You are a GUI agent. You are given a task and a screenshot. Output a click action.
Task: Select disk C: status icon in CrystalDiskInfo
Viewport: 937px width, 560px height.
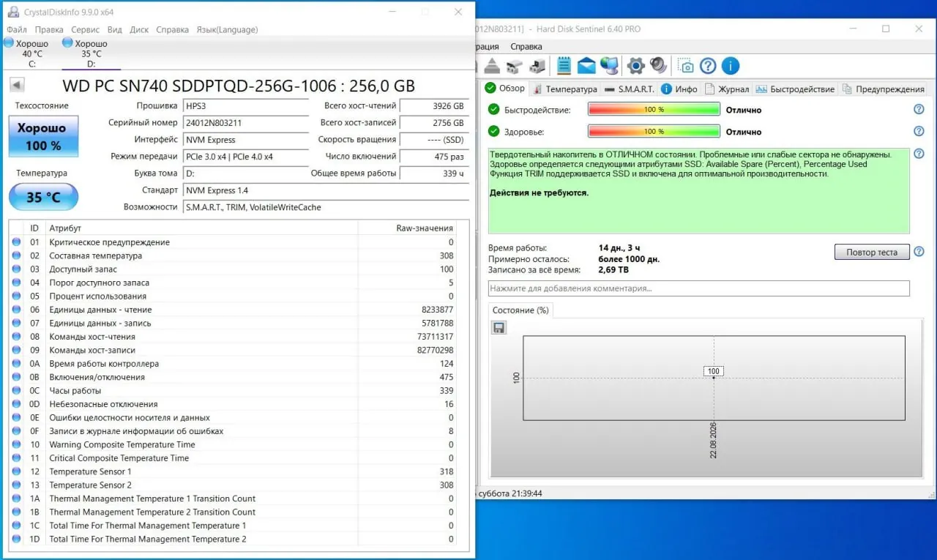pyautogui.click(x=9, y=44)
